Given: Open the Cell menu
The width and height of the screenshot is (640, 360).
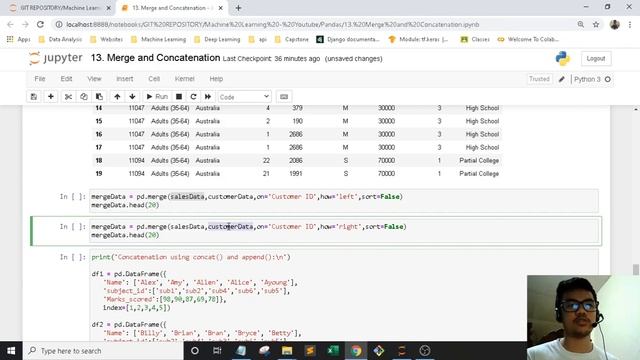Looking at the screenshot, I should pyautogui.click(x=154, y=79).
